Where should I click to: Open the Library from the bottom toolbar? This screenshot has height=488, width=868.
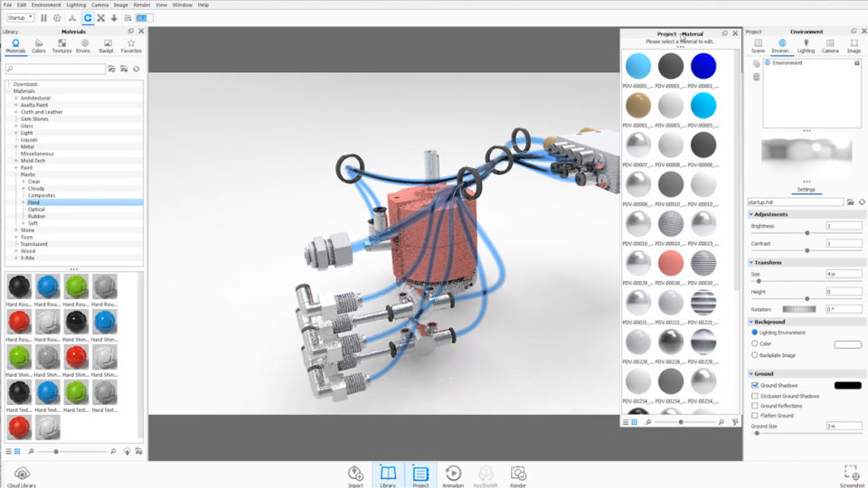(387, 474)
